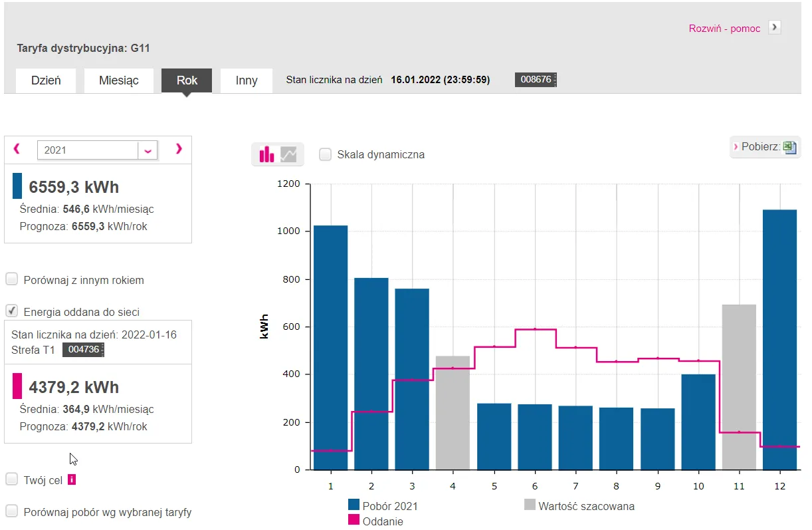Click the December bar in the chart

click(x=779, y=339)
